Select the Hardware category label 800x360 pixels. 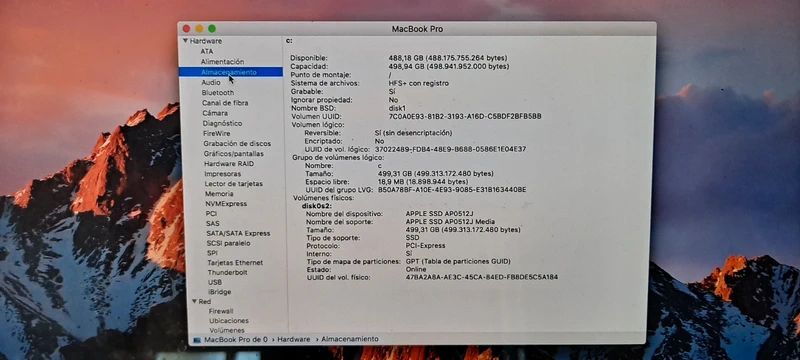(x=206, y=41)
